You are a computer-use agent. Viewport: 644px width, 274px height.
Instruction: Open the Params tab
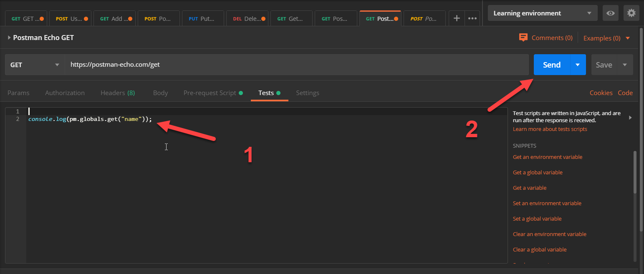point(18,93)
